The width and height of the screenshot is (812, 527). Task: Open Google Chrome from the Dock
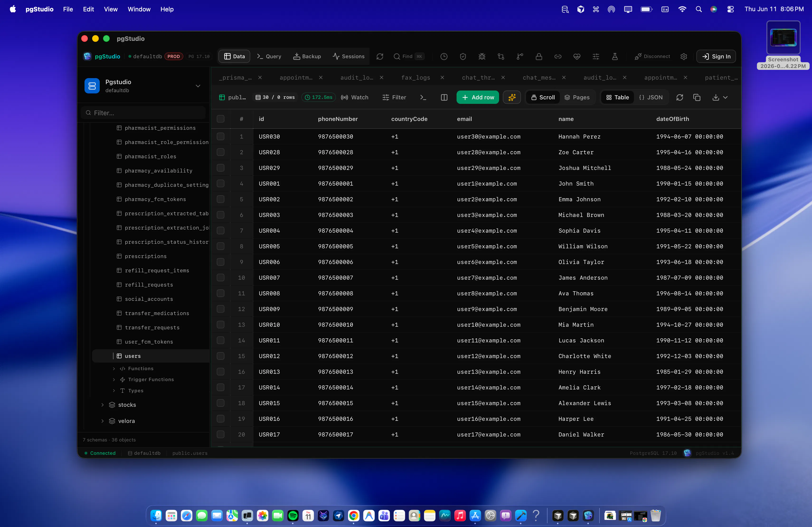(354, 515)
